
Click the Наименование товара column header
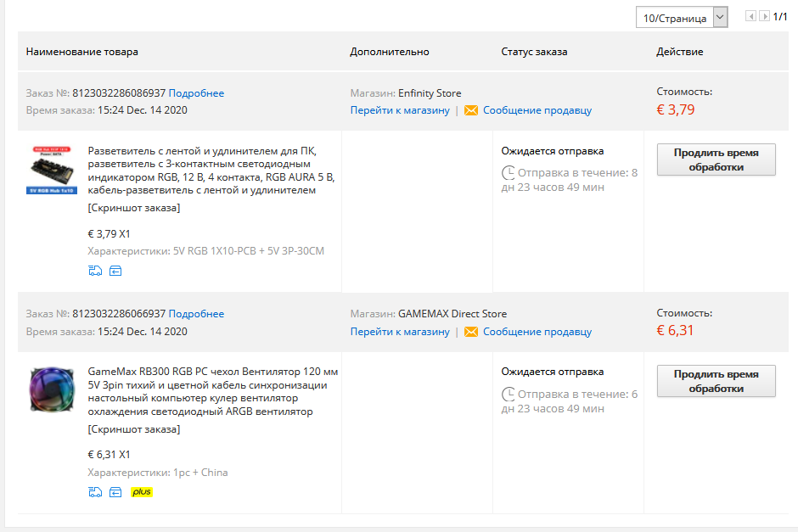(x=82, y=52)
